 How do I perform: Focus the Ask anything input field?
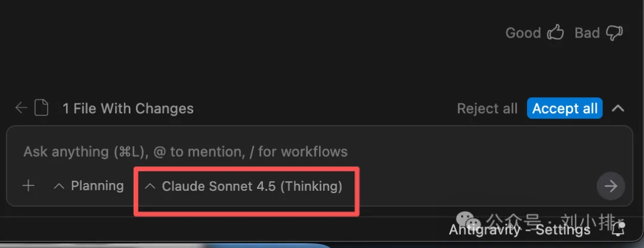click(x=298, y=151)
